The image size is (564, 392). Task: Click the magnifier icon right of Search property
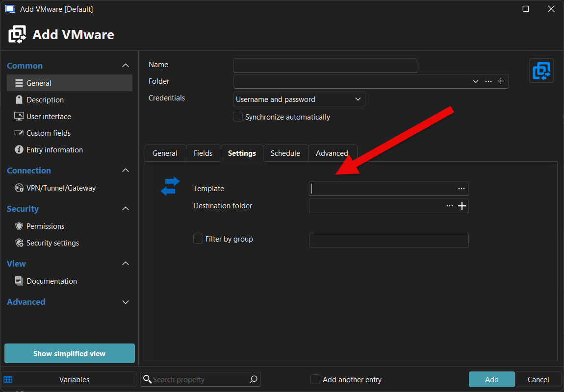254,379
